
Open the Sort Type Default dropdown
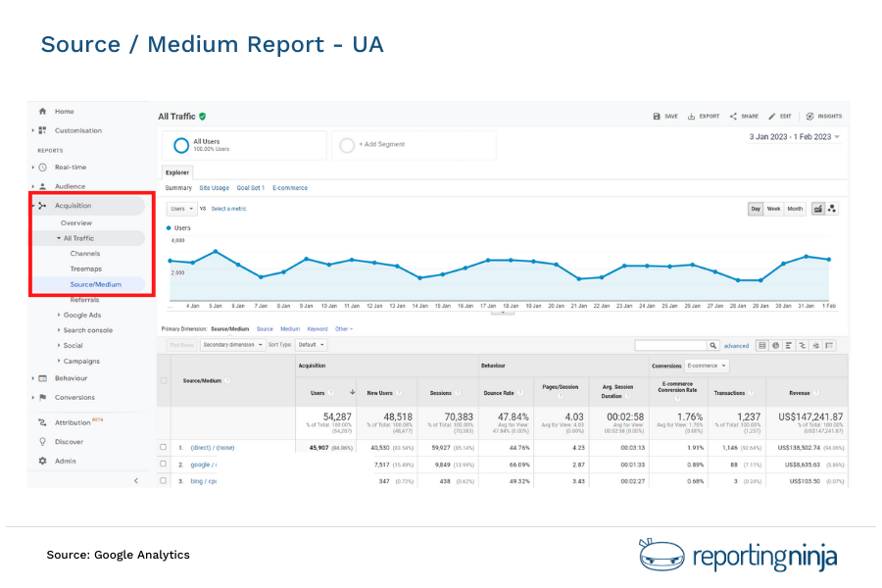[x=311, y=345]
